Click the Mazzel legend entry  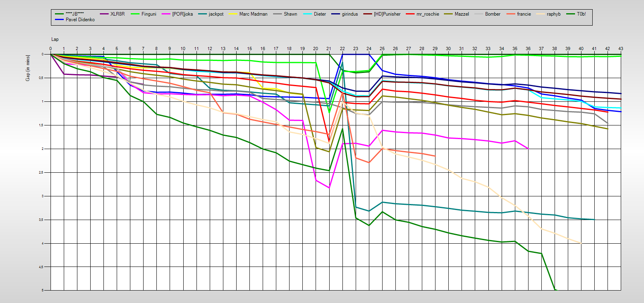(462, 14)
